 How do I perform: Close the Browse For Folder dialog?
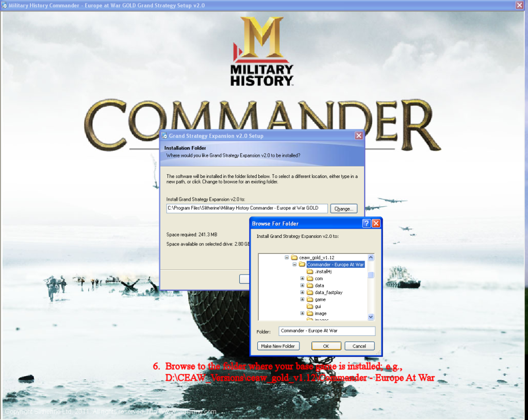[376, 223]
